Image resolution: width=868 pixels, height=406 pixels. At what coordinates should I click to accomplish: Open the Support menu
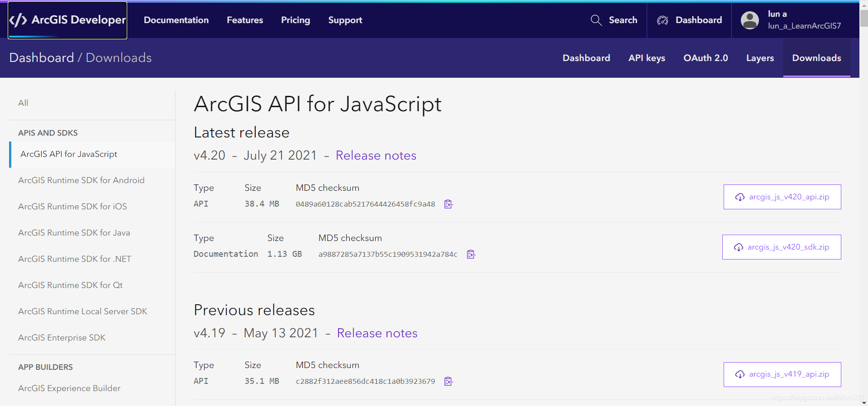(x=345, y=20)
